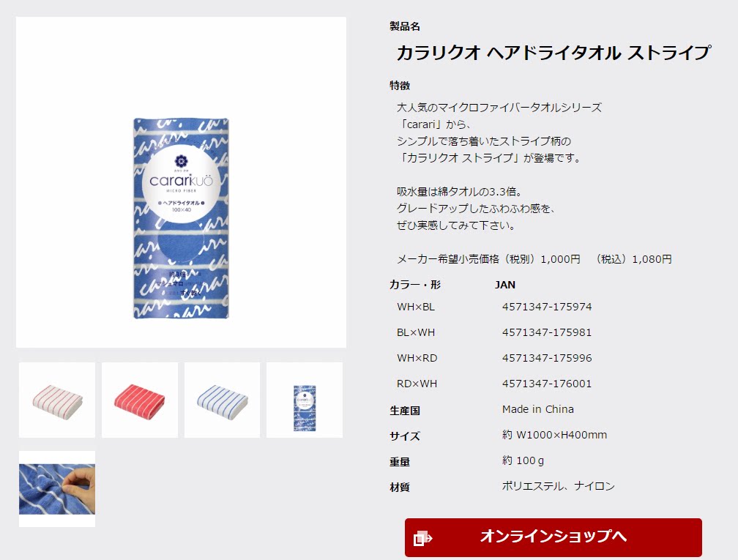Click the product title カラリクオ ヘアドライタオル ストライプ
This screenshot has width=738, height=560.
tap(553, 53)
